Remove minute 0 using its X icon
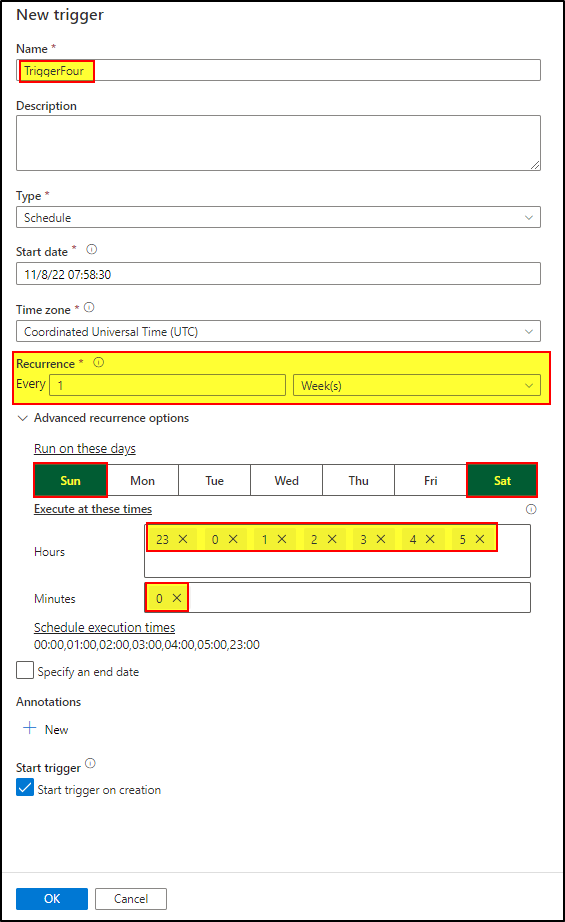 click(176, 598)
